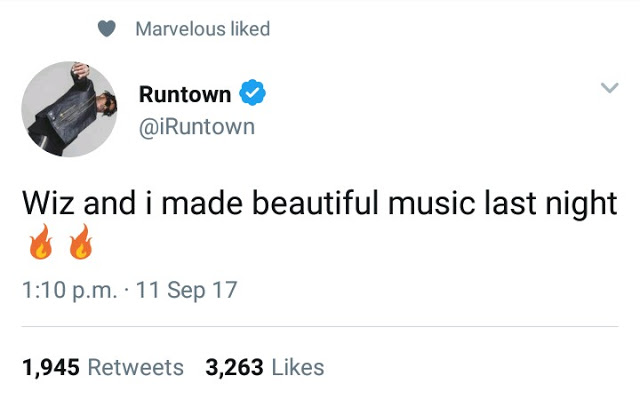Open the tweet options chevron menu

click(609, 90)
